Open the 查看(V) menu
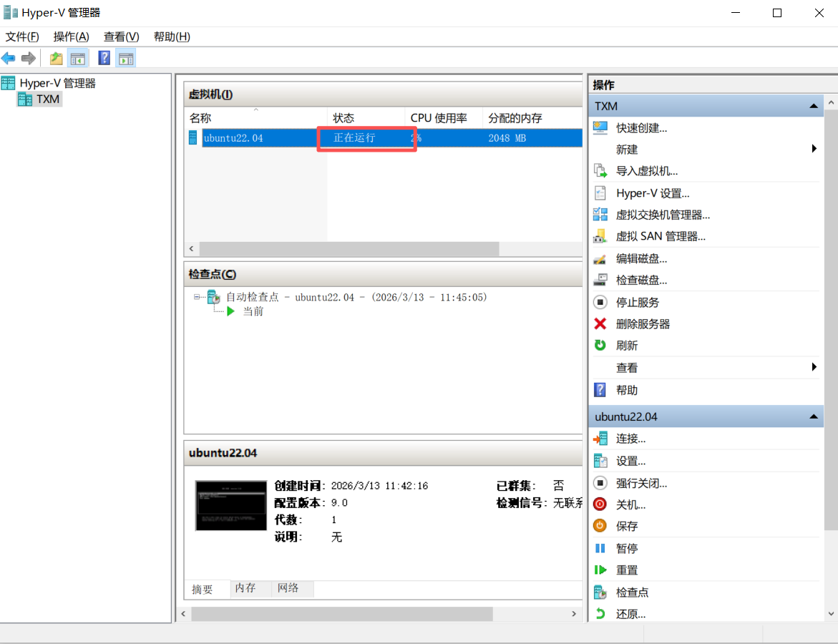838x644 pixels. coord(122,37)
